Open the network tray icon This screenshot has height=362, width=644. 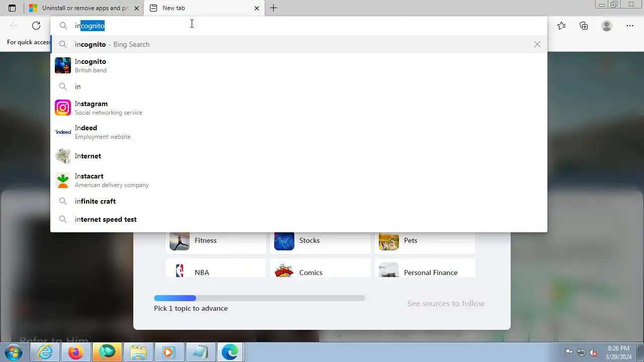(x=581, y=352)
